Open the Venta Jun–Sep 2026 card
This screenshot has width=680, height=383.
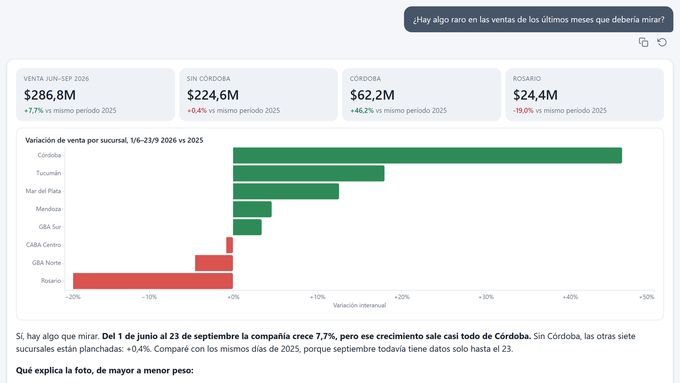click(x=95, y=95)
